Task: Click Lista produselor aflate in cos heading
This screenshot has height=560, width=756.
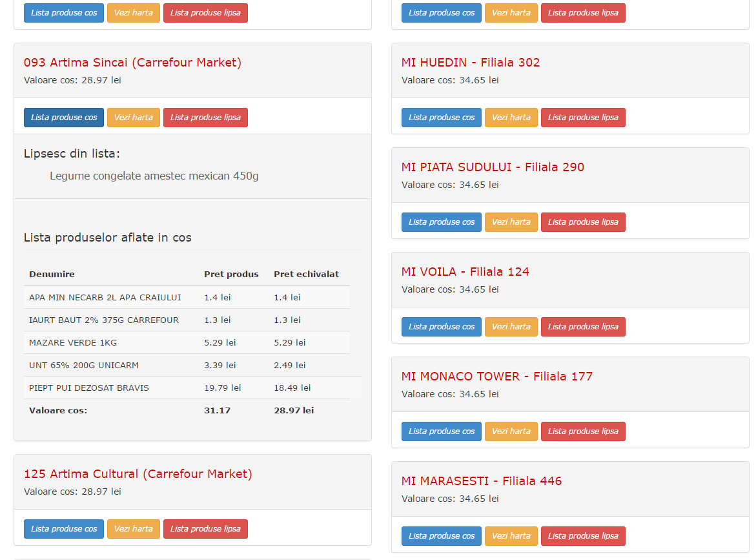Action: tap(108, 237)
